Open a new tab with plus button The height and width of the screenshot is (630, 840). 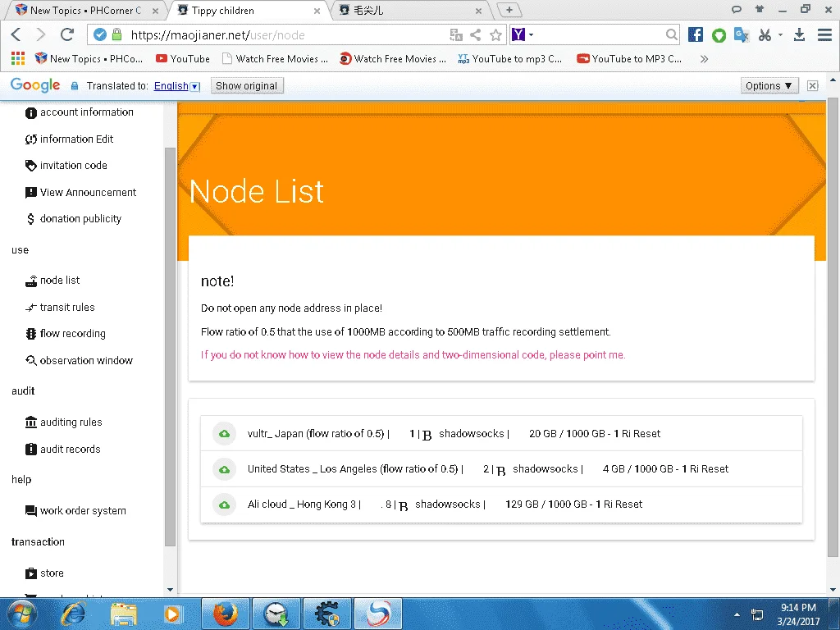click(x=509, y=10)
